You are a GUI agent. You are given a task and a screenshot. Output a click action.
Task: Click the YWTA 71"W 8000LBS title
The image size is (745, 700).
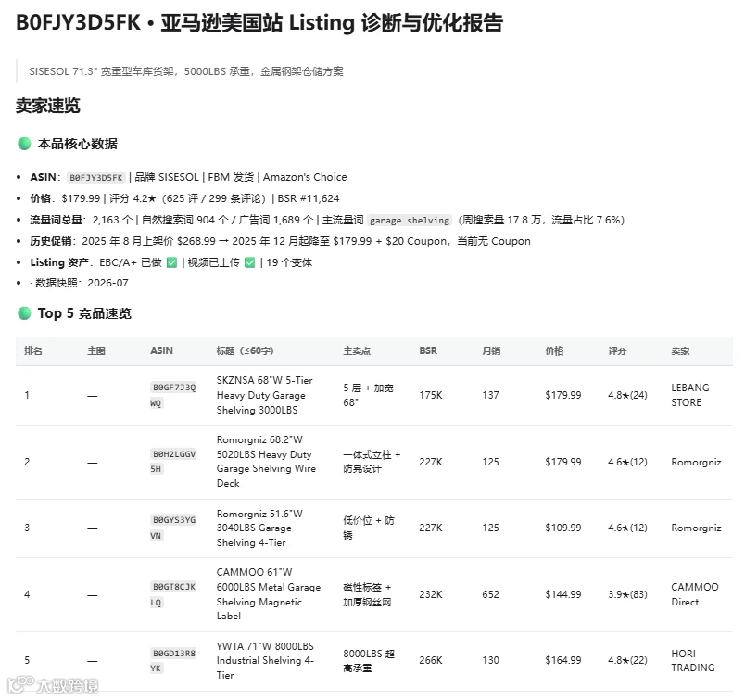click(265, 660)
